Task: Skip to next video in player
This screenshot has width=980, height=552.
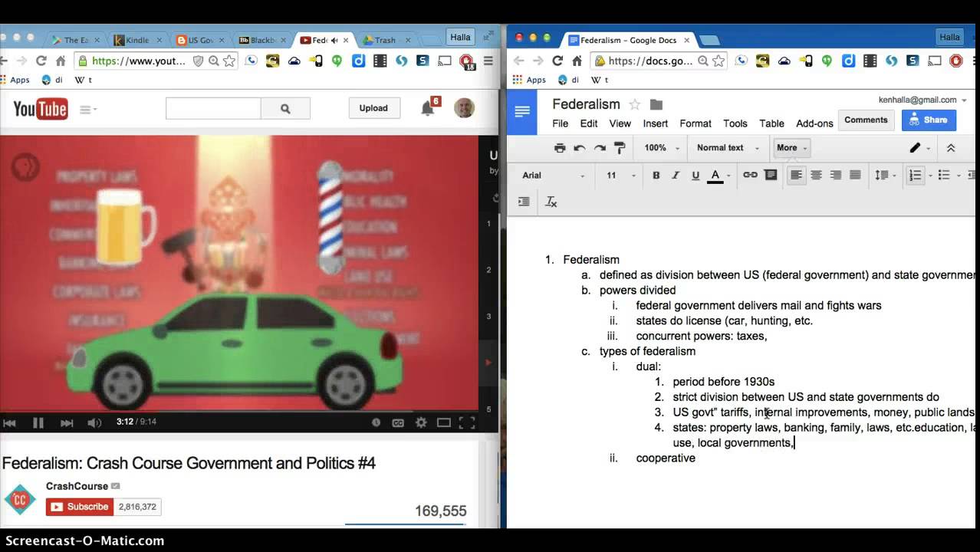Action: pos(67,422)
